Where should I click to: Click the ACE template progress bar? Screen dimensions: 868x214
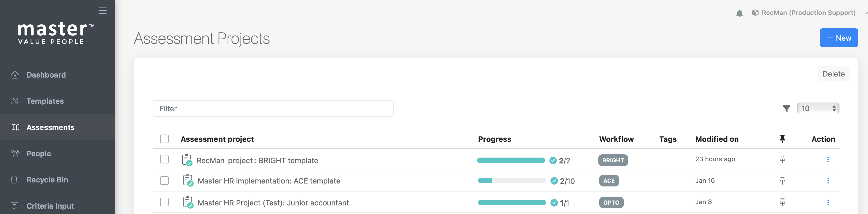point(511,181)
